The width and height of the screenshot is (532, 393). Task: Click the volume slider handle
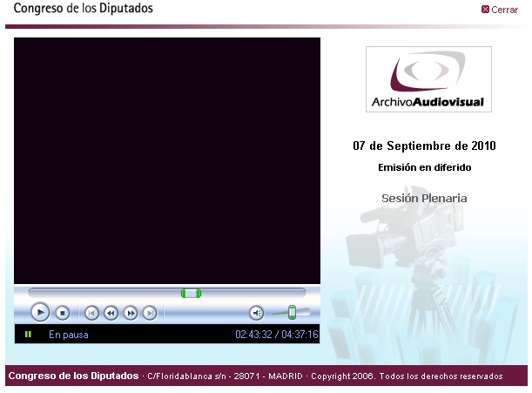click(293, 313)
